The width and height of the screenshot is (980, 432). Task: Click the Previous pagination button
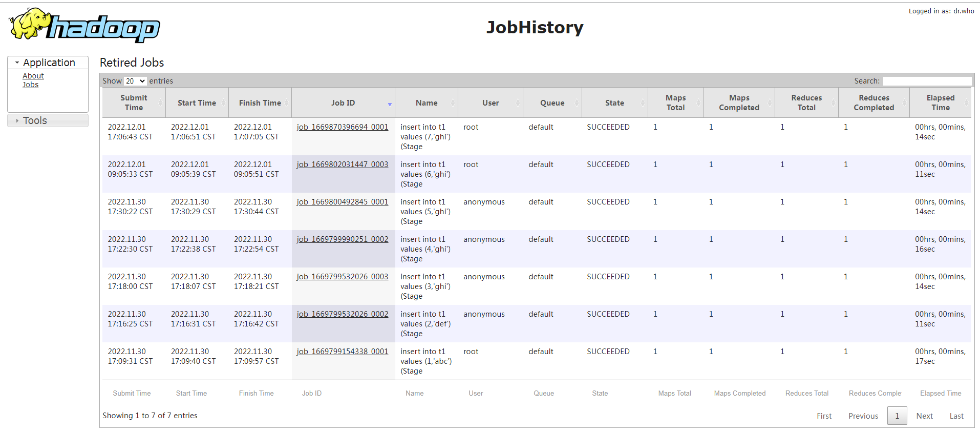point(863,416)
